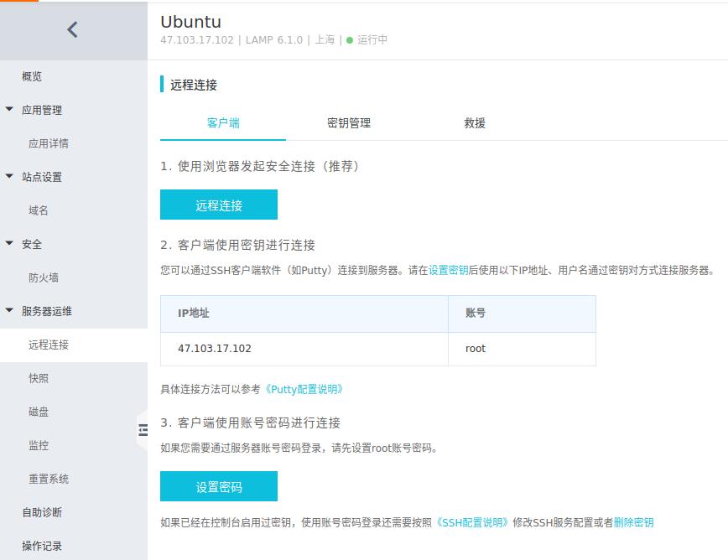Viewport: 728px width, 560px height.
Task: Open 概览 in the sidebar
Action: coord(32,76)
